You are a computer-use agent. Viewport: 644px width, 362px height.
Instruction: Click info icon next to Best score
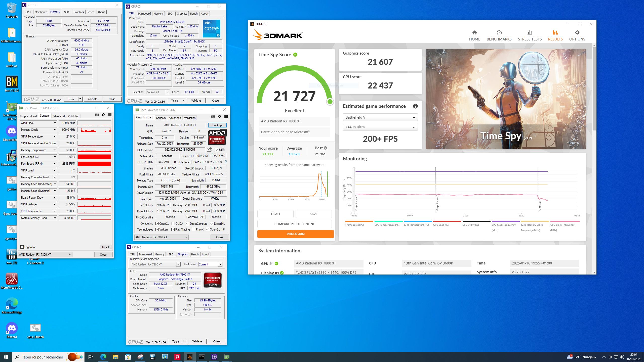[x=325, y=148]
